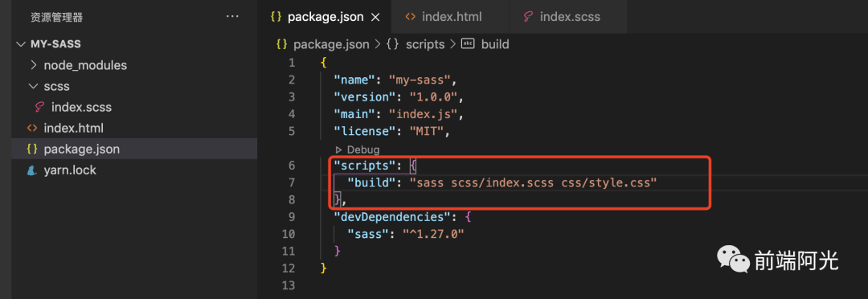Click the Sass icon on index.scss tab
The width and height of the screenshot is (868, 299).
pos(528,17)
